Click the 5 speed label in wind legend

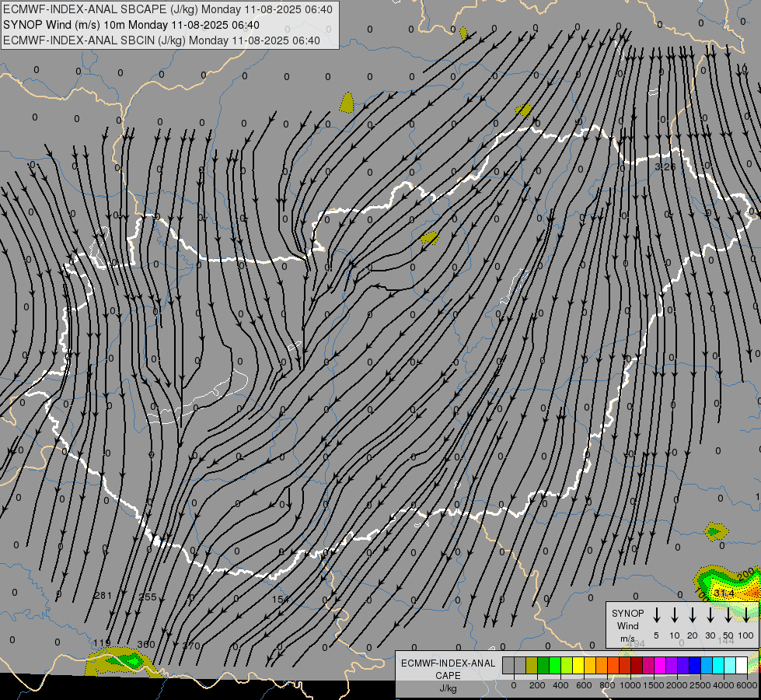tap(656, 635)
